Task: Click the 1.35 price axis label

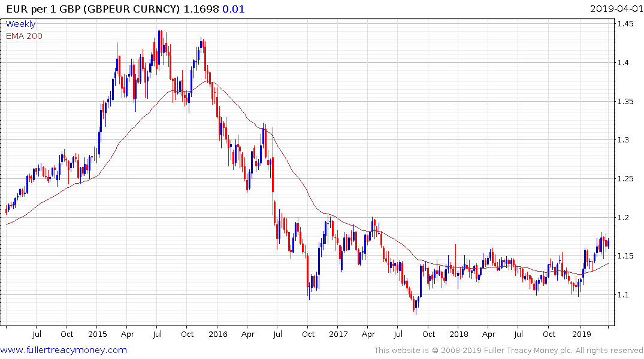Action: (x=625, y=101)
